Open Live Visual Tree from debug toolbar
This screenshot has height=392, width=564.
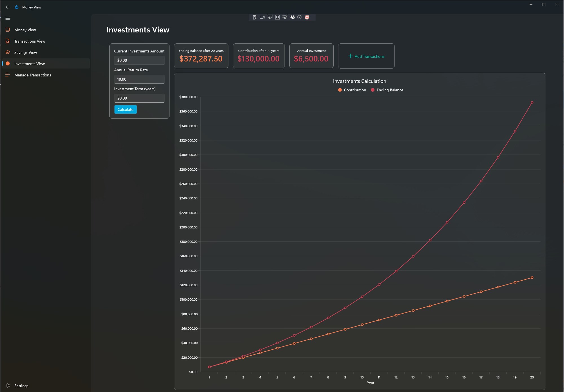[255, 17]
